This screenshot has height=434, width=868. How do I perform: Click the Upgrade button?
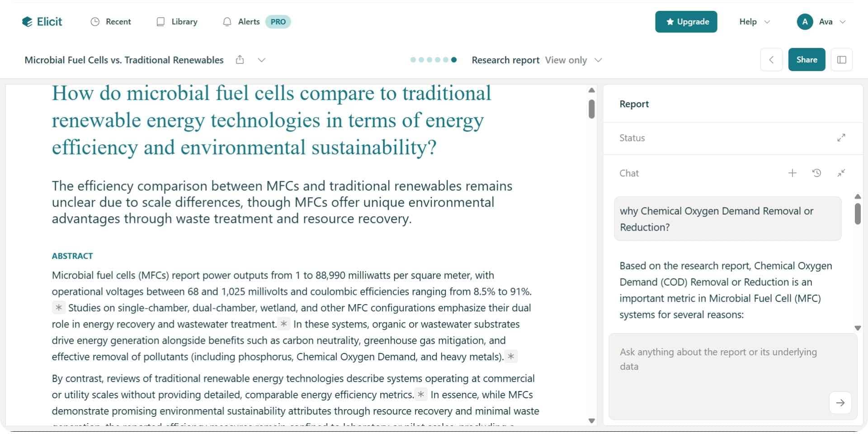click(x=686, y=22)
